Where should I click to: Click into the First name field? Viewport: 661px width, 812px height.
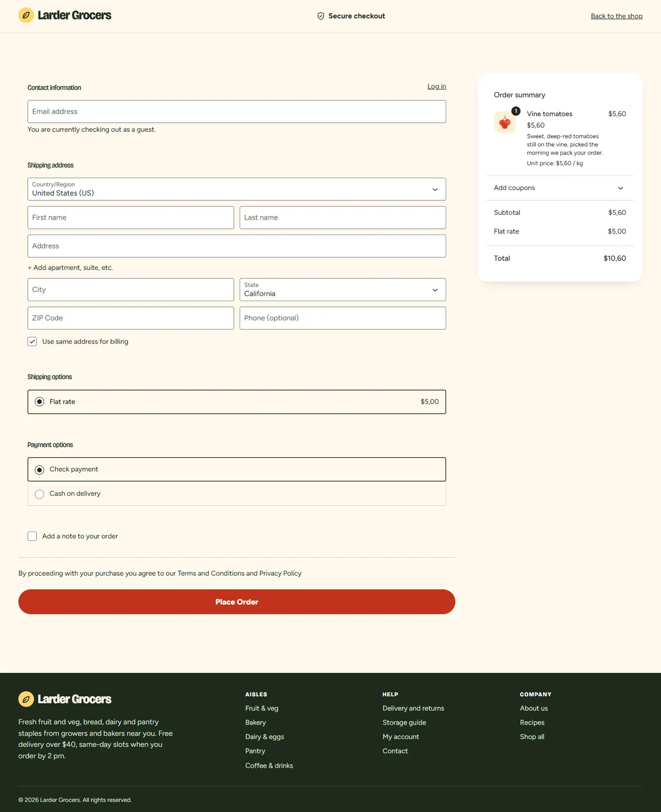coord(131,217)
